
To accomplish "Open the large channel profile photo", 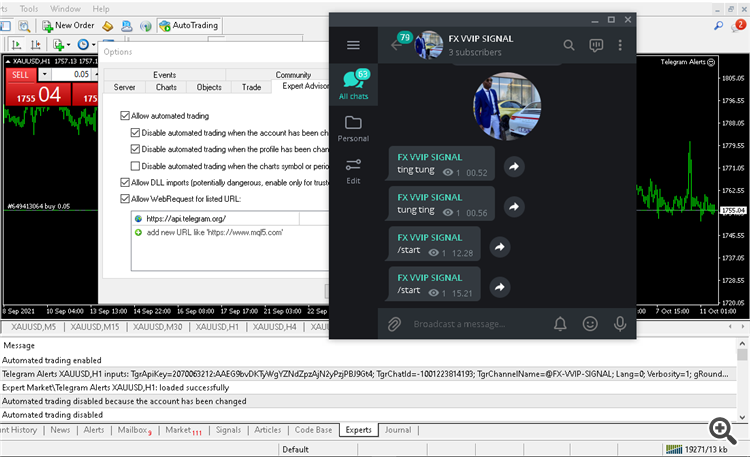I will (x=507, y=106).
